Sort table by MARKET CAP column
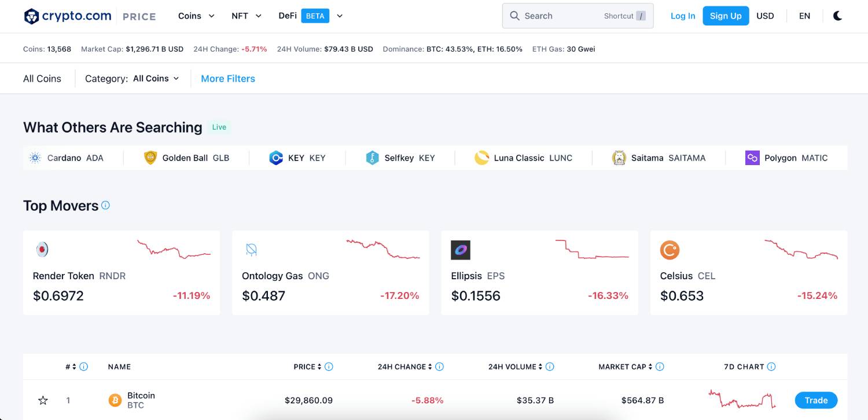868x420 pixels. tap(650, 367)
